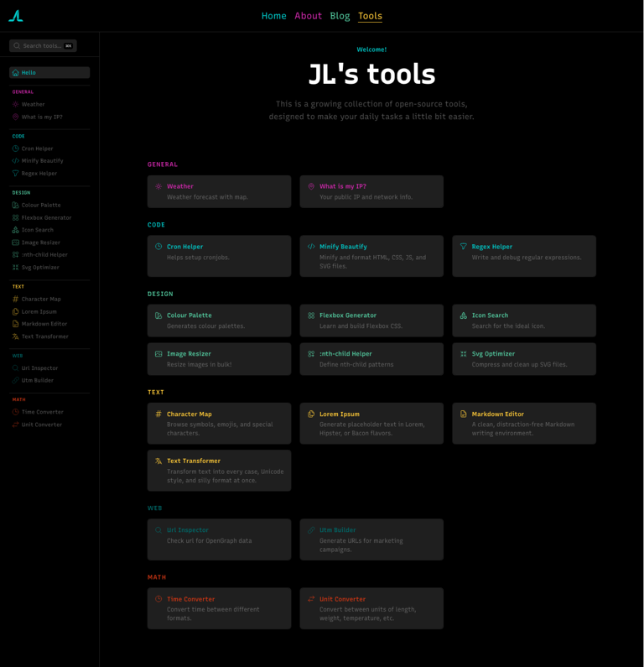This screenshot has width=644, height=667.
Task: Select the Tools nav item
Action: [371, 16]
